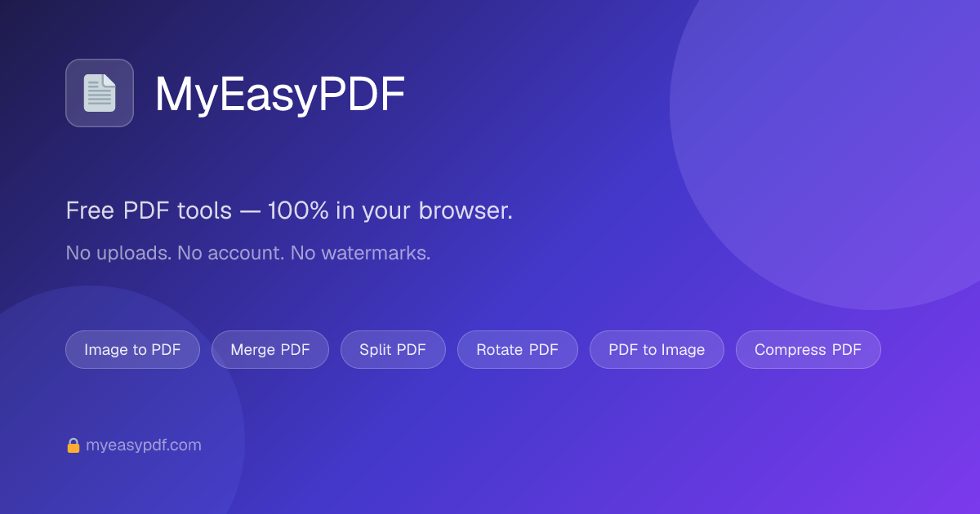Screen dimensions: 980x514
Task: Click the tagline "Free PDF tools — 100% in your browser."
Action: (289, 210)
